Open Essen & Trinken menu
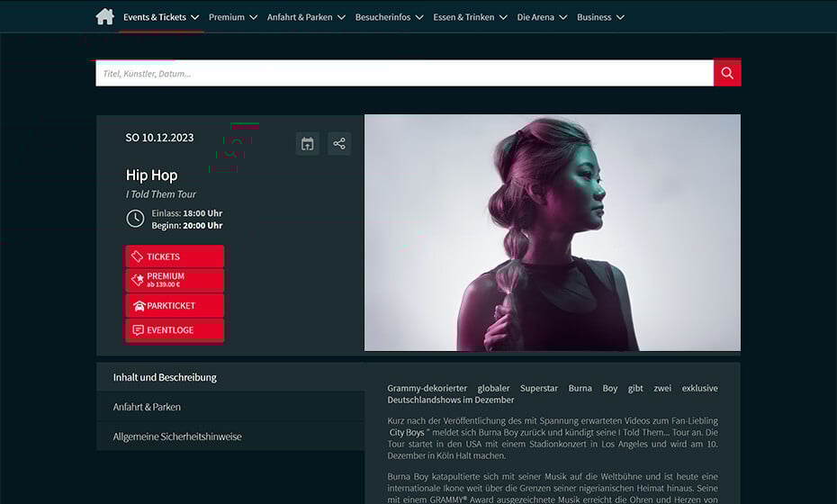The height and width of the screenshot is (504, 837). pos(470,17)
